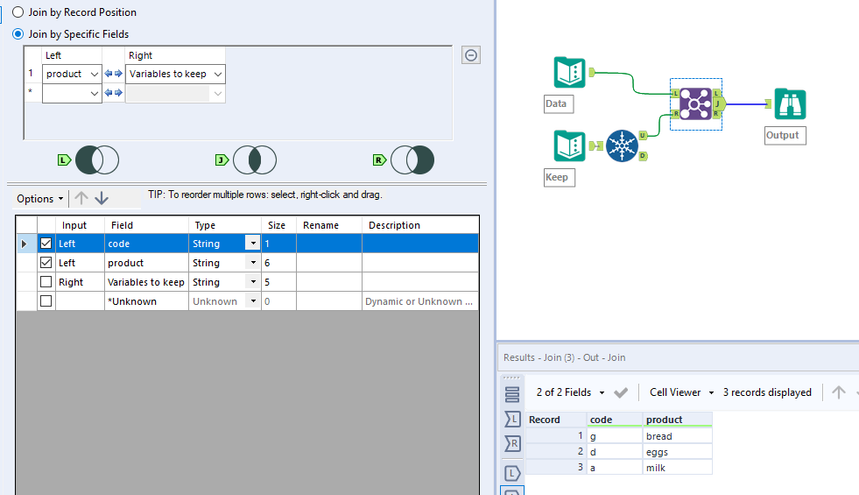Click the code column header in results

point(614,419)
